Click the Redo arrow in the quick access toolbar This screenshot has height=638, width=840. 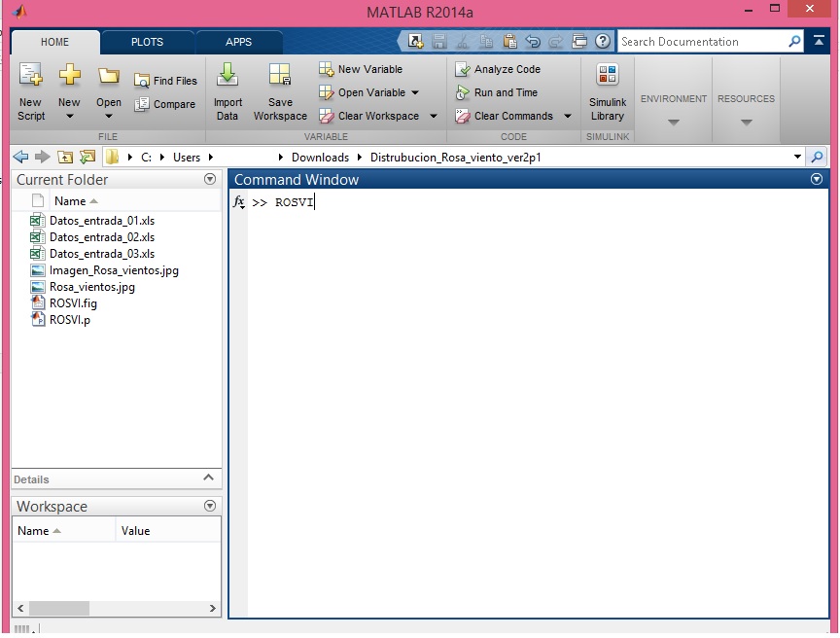556,41
